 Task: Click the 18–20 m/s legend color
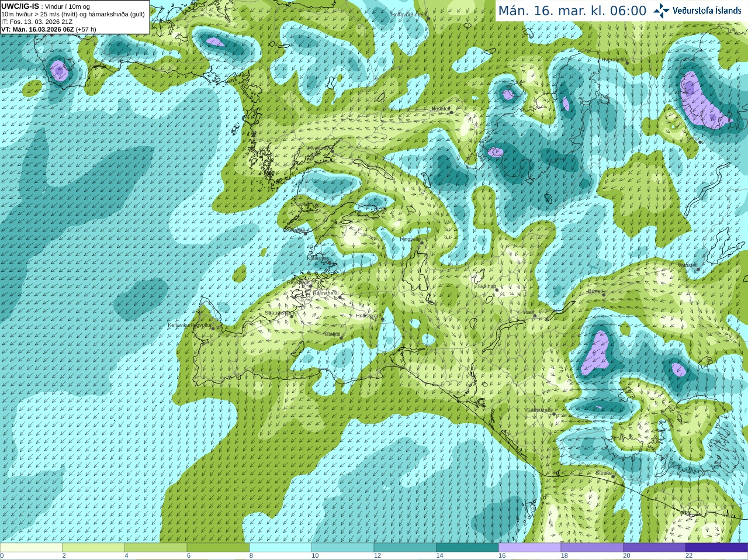592,548
